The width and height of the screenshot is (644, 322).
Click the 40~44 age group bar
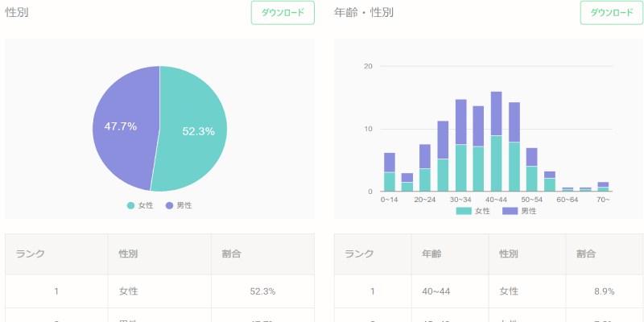tap(496, 142)
